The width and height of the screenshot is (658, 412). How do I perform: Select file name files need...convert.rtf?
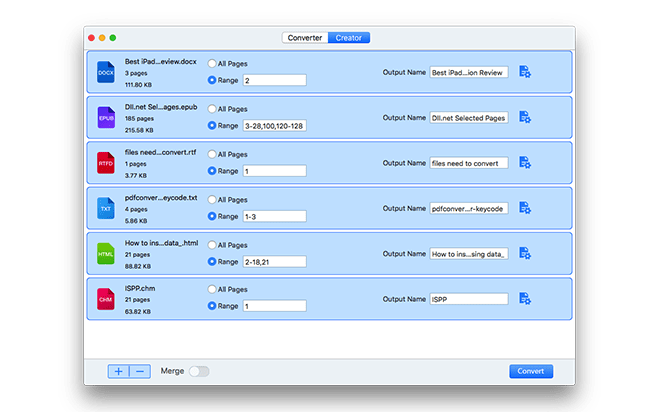[160, 152]
